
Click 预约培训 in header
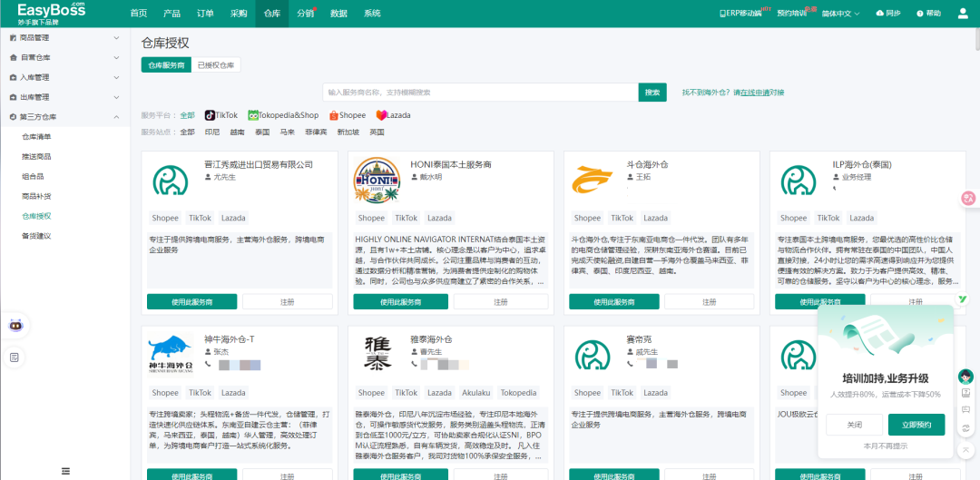pos(791,13)
